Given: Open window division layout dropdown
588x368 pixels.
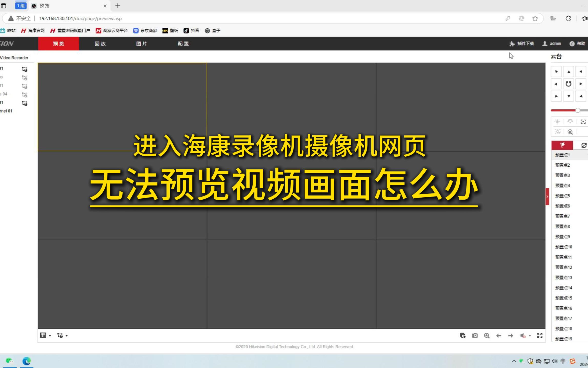Looking at the screenshot, I should coord(46,336).
